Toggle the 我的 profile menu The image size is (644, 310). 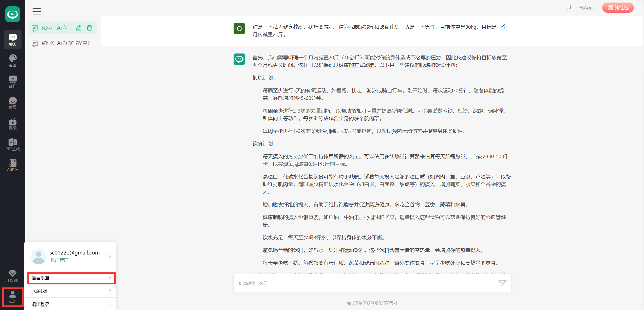[12, 297]
